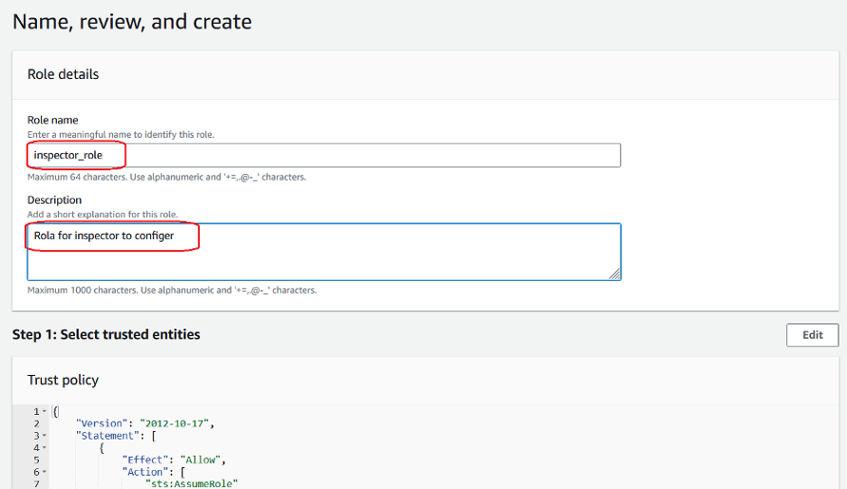Toggle the fold arrow on line 4
This screenshot has width=847, height=489.
click(x=43, y=447)
